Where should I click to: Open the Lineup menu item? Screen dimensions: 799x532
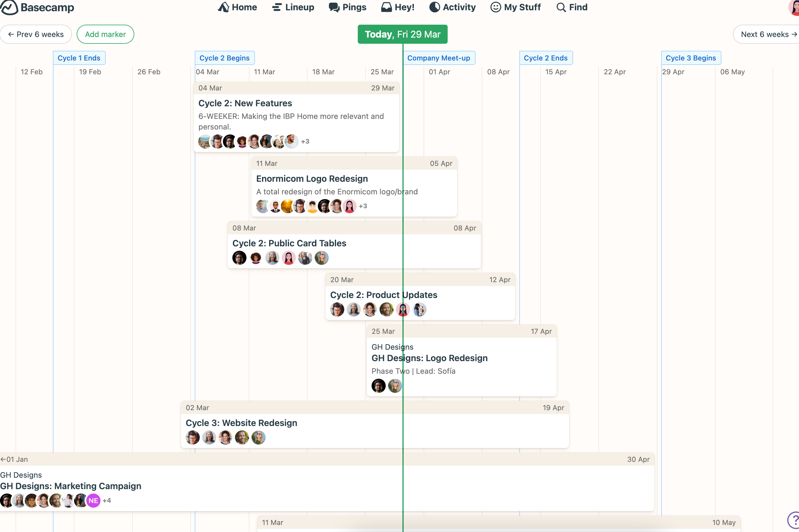click(x=293, y=7)
